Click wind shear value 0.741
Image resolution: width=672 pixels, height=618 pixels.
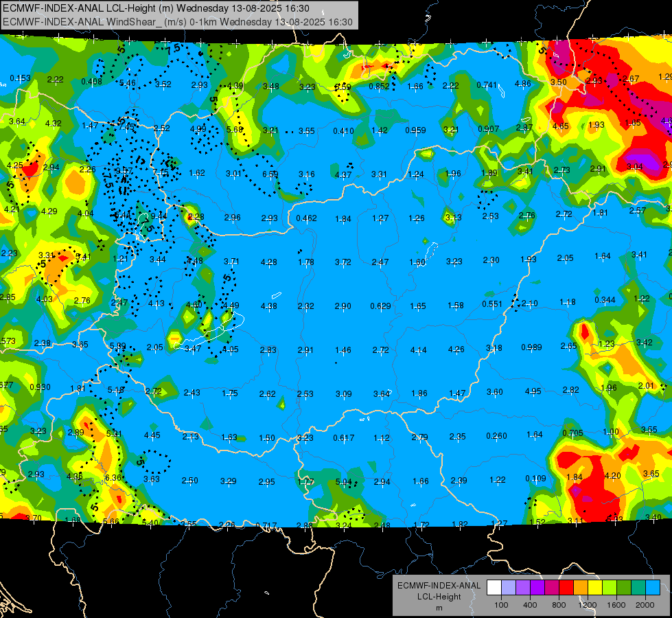point(487,85)
